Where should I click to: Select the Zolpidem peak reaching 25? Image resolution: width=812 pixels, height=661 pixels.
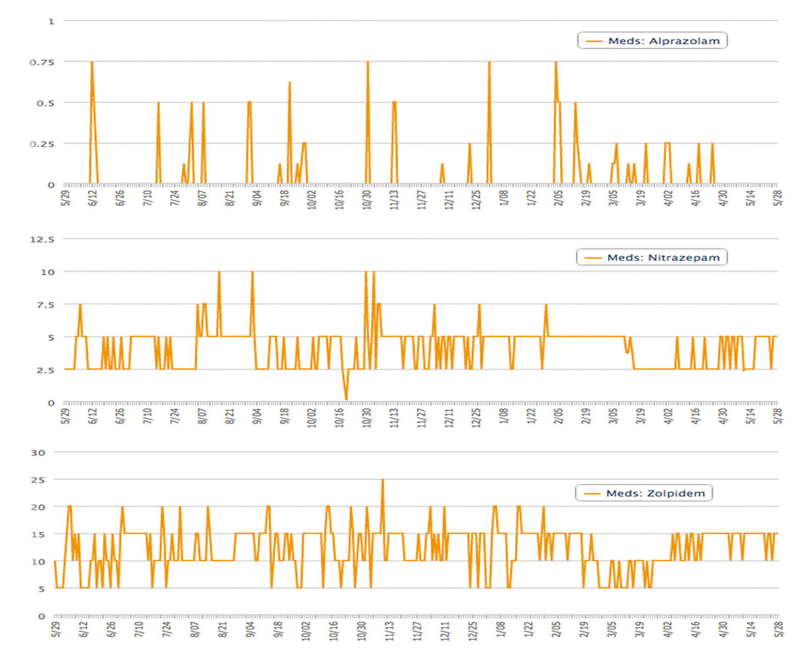click(383, 480)
